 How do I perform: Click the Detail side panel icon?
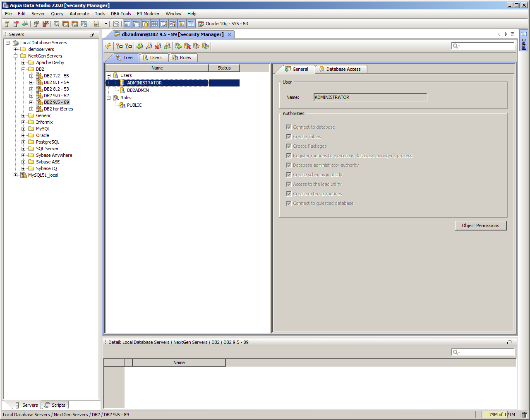pyautogui.click(x=524, y=34)
